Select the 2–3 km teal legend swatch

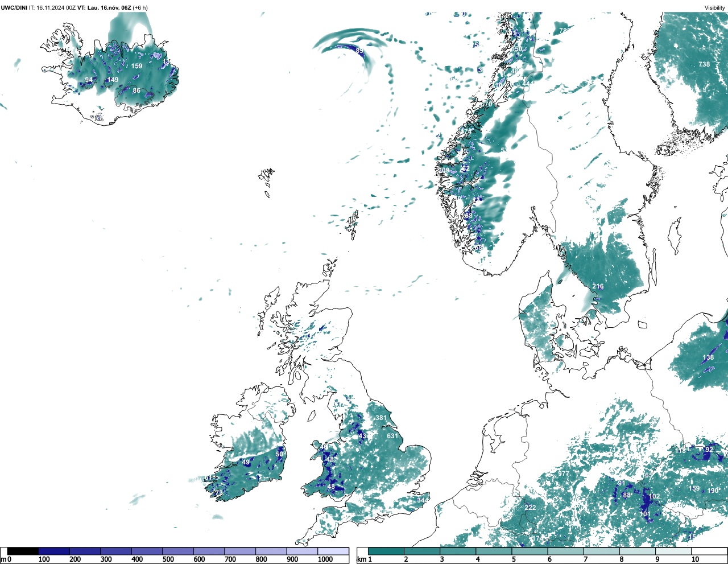point(422,551)
